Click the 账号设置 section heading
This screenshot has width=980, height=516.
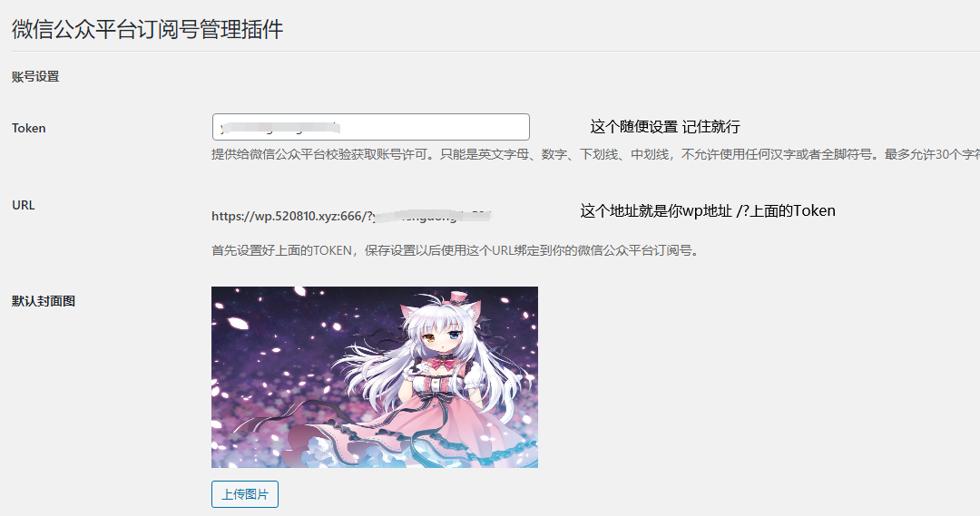(35, 77)
